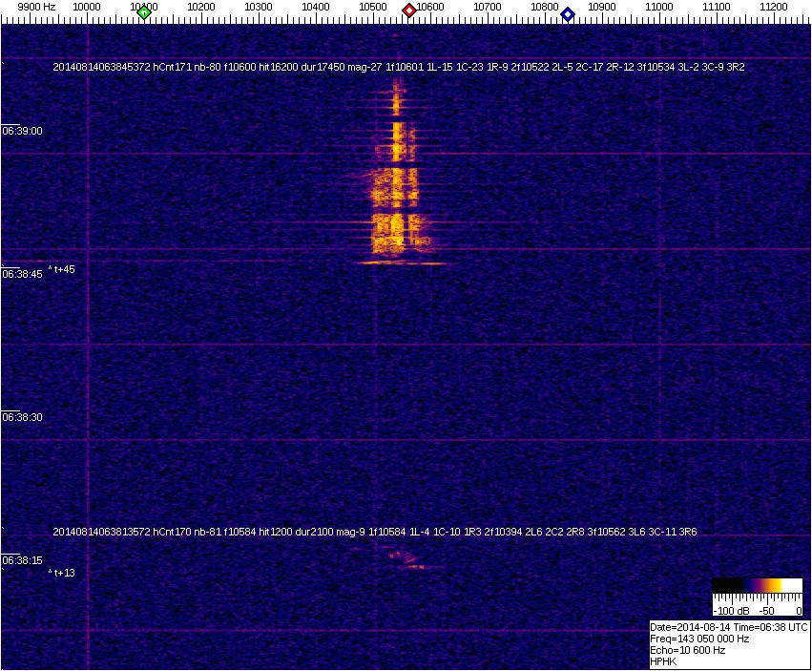812x671 pixels.
Task: Click the 06:38:30 time label
Action: 22,417
